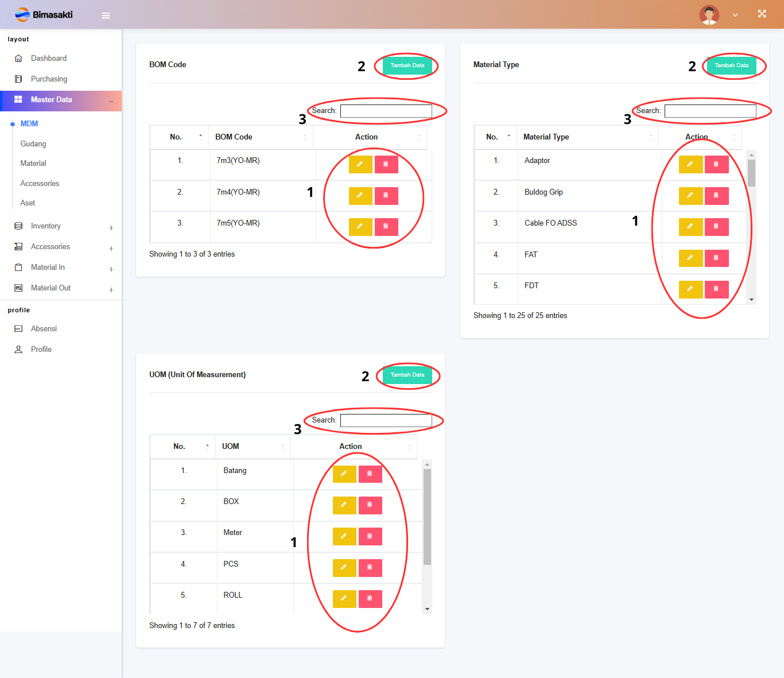
Task: Edit the Batang UOM entry
Action: 344,474
